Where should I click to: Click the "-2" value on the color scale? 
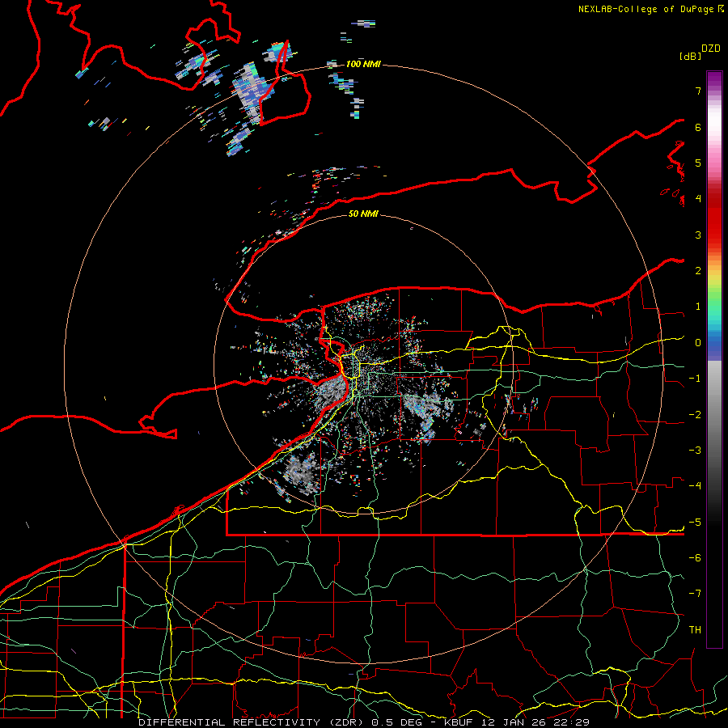(x=695, y=415)
